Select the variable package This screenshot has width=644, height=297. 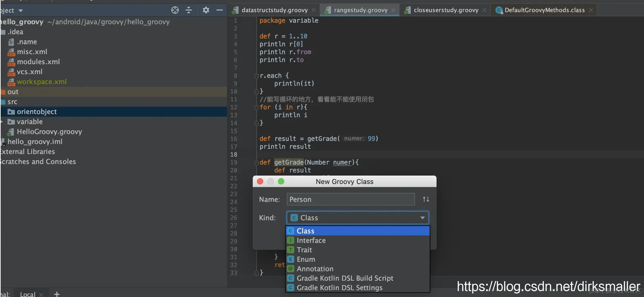[113, 121]
